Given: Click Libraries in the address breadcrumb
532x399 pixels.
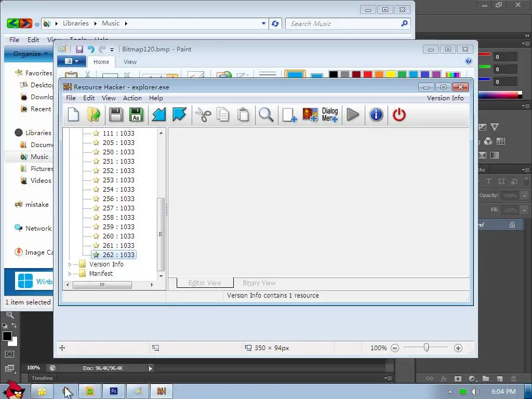Looking at the screenshot, I should [x=76, y=23].
